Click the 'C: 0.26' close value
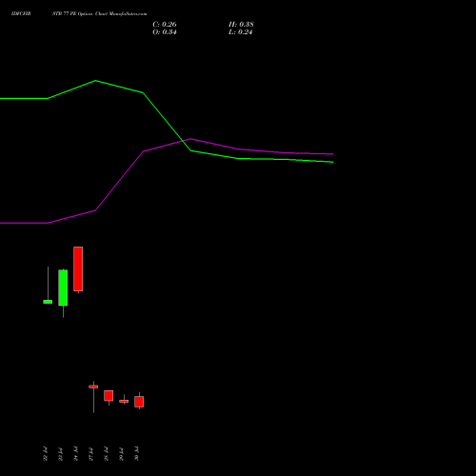 [165, 25]
